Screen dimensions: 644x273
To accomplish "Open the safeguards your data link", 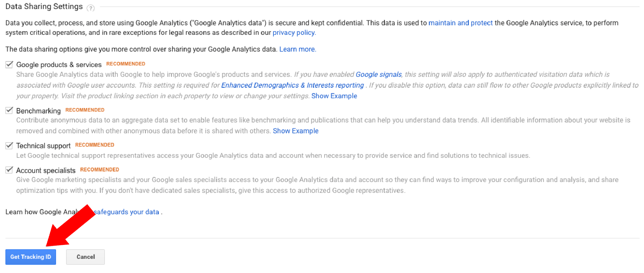I will pos(127,212).
